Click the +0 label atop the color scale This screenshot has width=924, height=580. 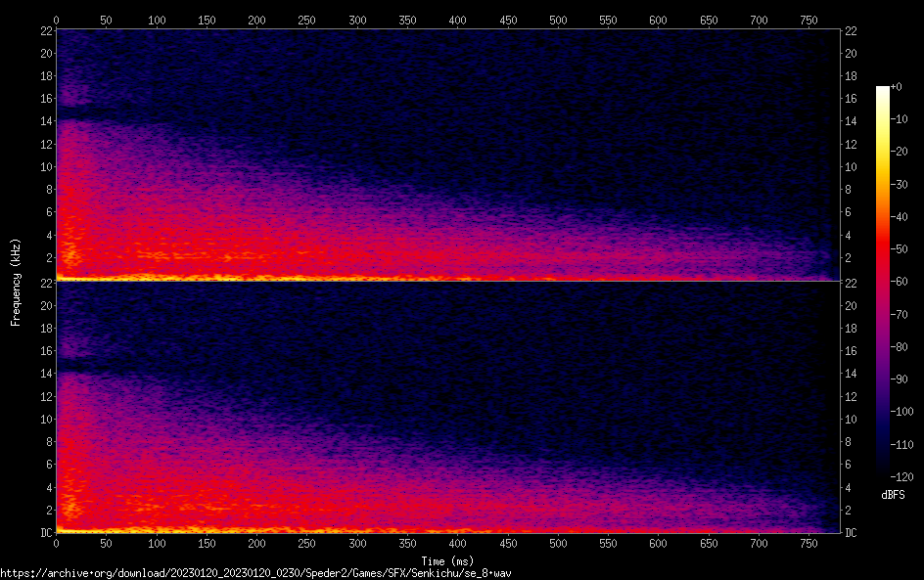[x=897, y=87]
